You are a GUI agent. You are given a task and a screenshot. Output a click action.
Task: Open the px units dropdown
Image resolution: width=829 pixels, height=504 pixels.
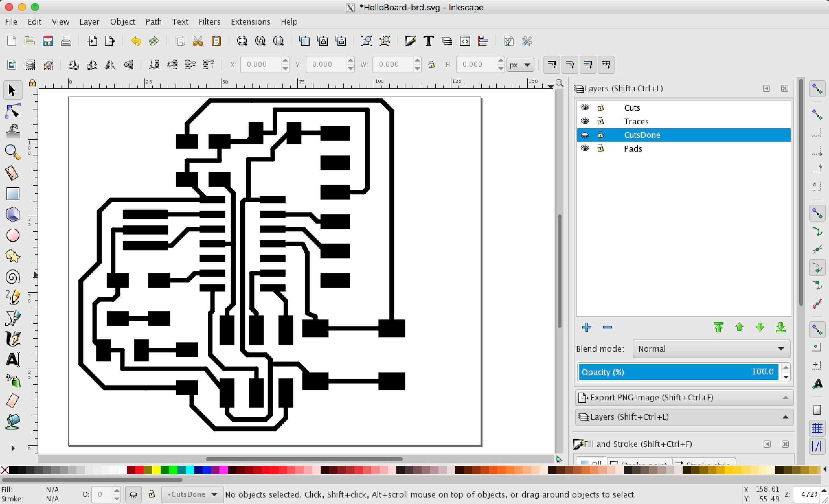pos(520,64)
